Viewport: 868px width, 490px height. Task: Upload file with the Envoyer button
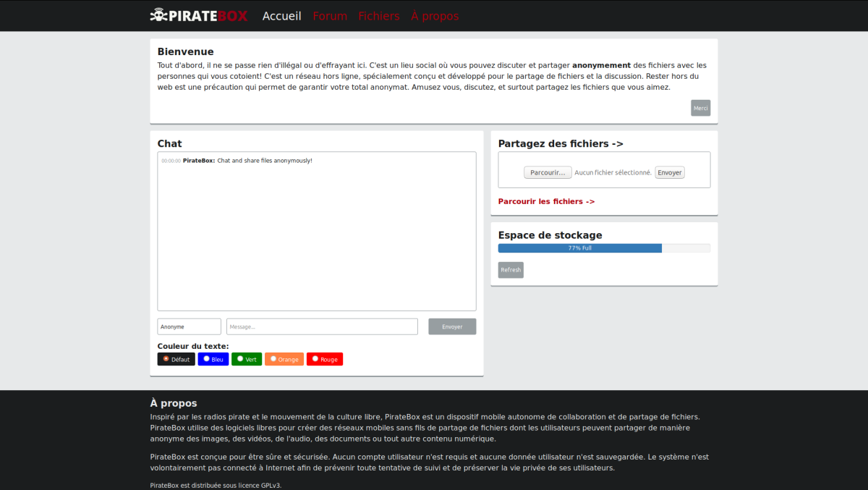pos(670,172)
